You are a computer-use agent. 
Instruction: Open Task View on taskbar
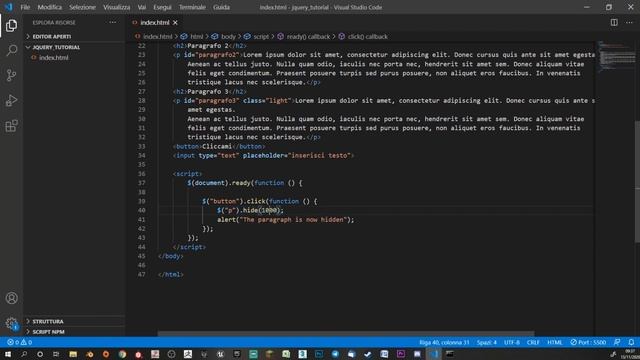coord(56,354)
